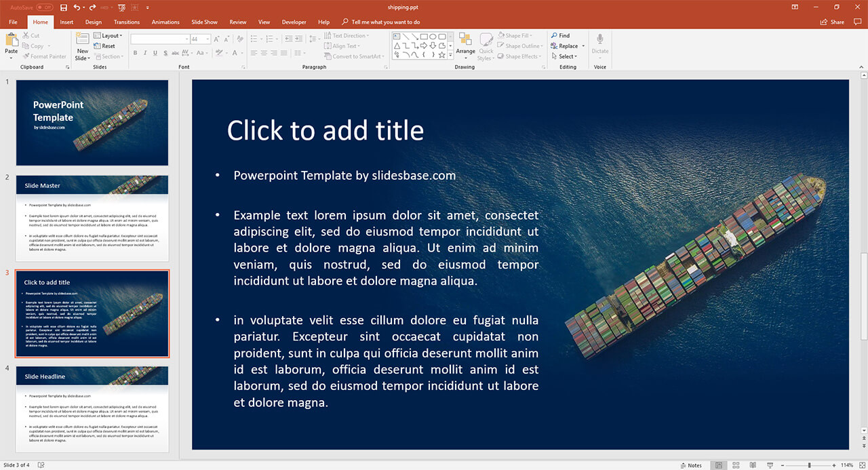Switch to the Design tab

[x=94, y=22]
